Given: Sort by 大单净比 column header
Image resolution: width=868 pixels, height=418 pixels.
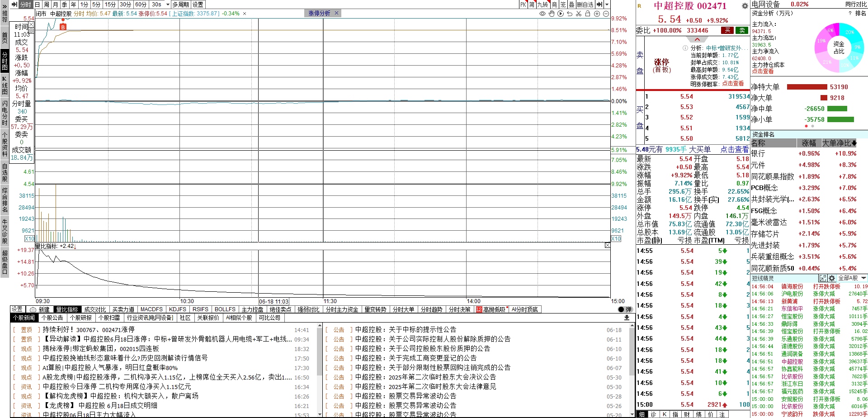Looking at the screenshot, I should 839,143.
